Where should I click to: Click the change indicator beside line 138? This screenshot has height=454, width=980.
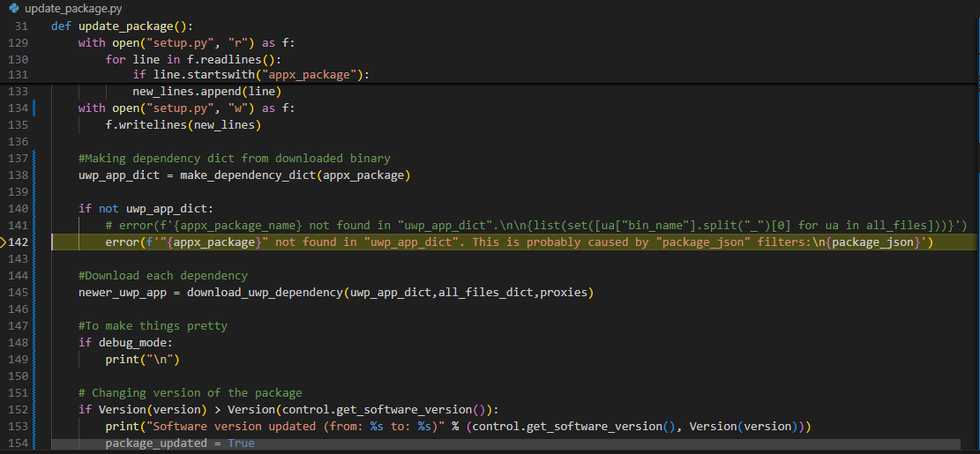tap(34, 175)
